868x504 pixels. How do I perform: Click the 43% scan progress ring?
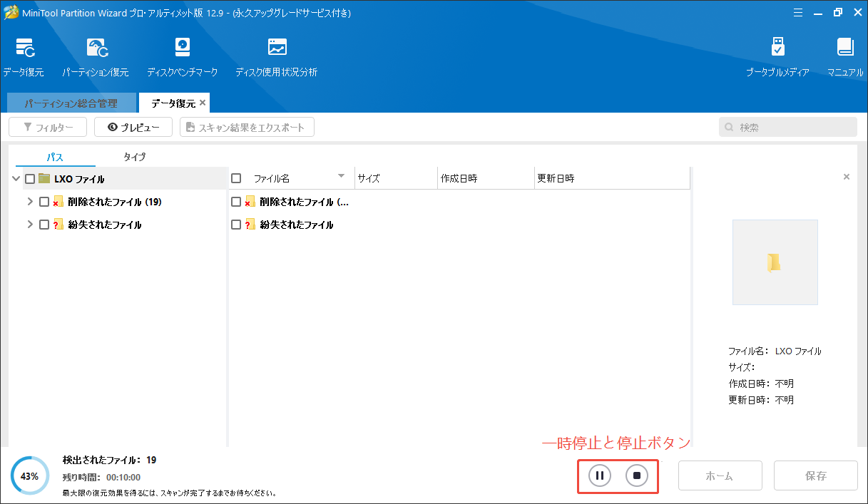click(x=29, y=476)
